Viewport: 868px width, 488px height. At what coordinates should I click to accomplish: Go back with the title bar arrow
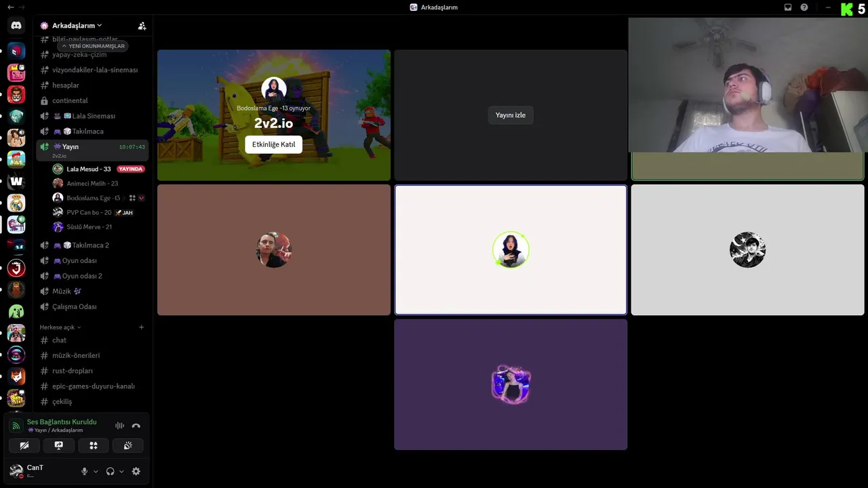(x=10, y=7)
